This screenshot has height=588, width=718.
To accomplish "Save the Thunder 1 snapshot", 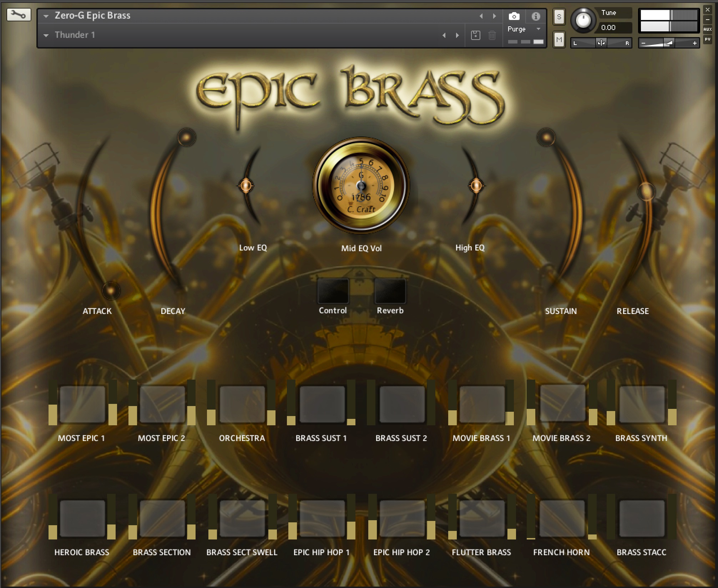I will coord(475,35).
